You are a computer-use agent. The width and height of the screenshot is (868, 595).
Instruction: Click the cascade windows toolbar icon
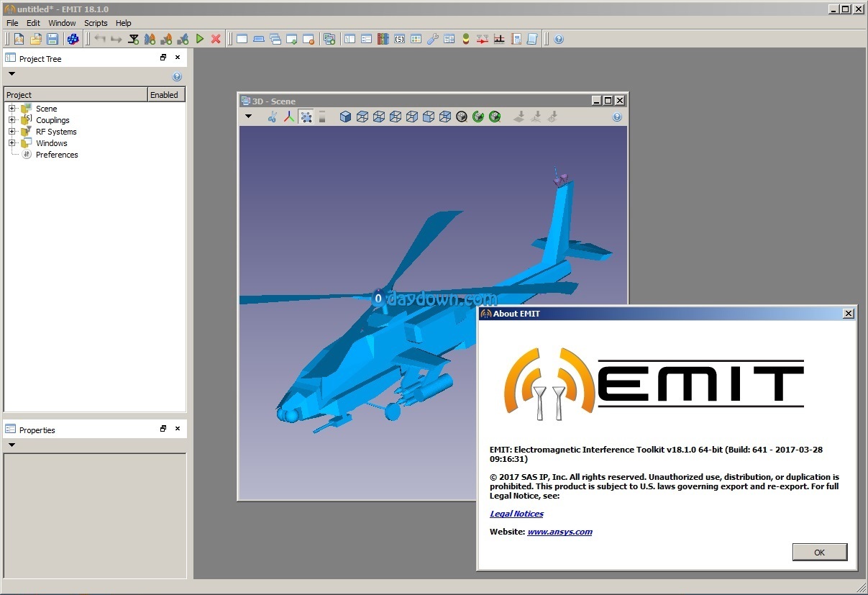tap(275, 39)
